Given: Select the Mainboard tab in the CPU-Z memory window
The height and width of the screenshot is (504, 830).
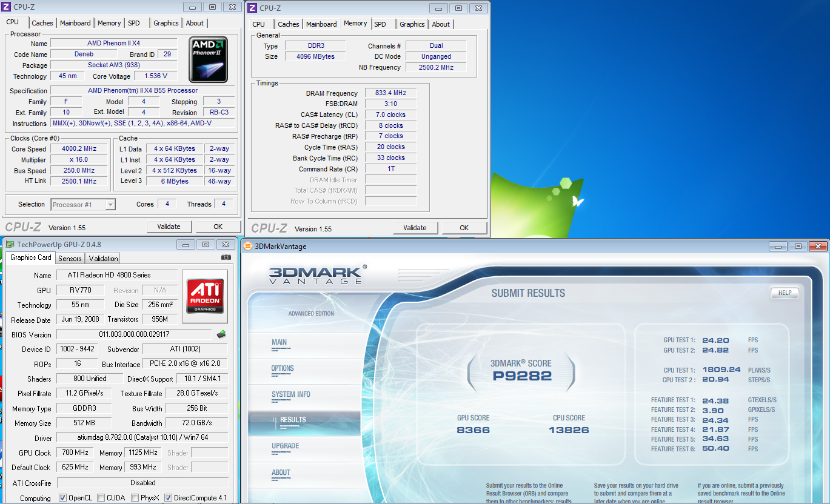Looking at the screenshot, I should tap(321, 24).
